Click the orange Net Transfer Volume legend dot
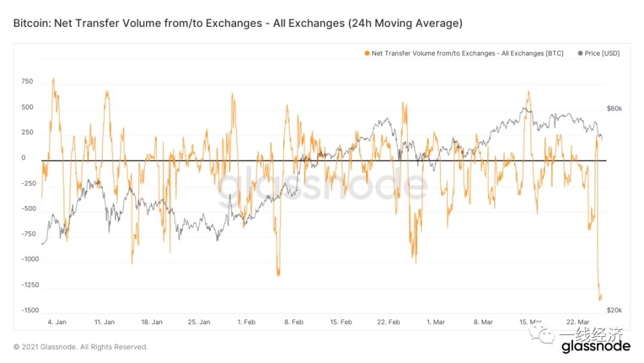 [x=366, y=54]
